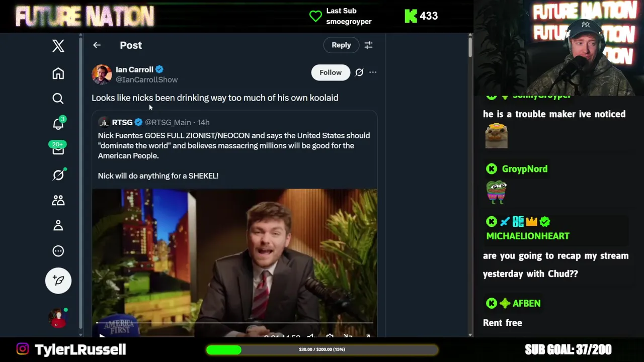This screenshot has width=644, height=362.
Task: Click the 'he is a trouble maker' chat message
Action: (x=554, y=114)
